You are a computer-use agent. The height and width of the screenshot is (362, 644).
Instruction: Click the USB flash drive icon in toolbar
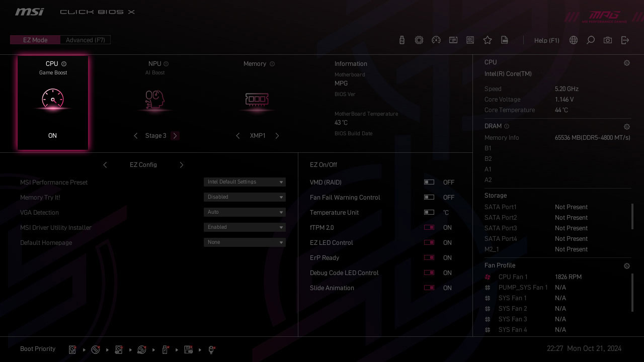point(401,40)
